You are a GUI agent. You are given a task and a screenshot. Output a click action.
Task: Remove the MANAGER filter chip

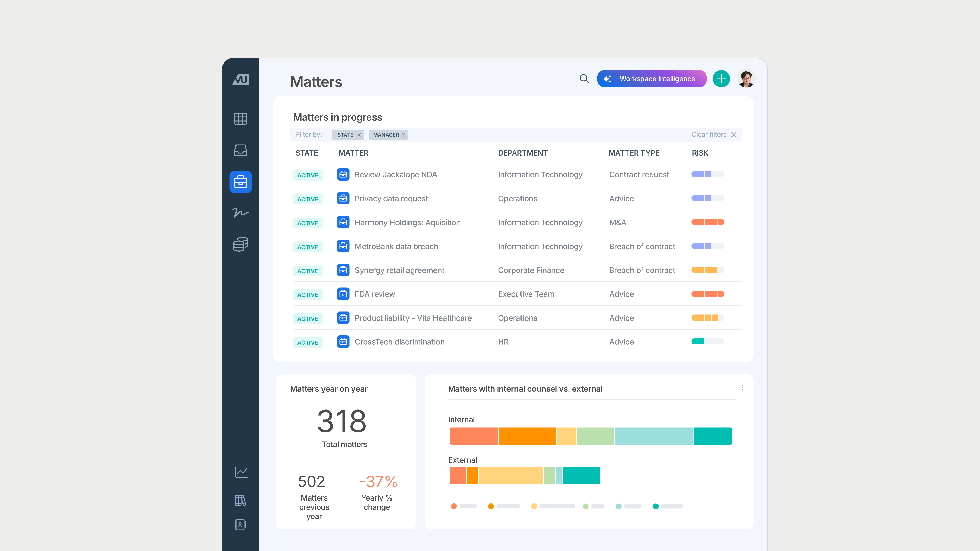click(404, 135)
